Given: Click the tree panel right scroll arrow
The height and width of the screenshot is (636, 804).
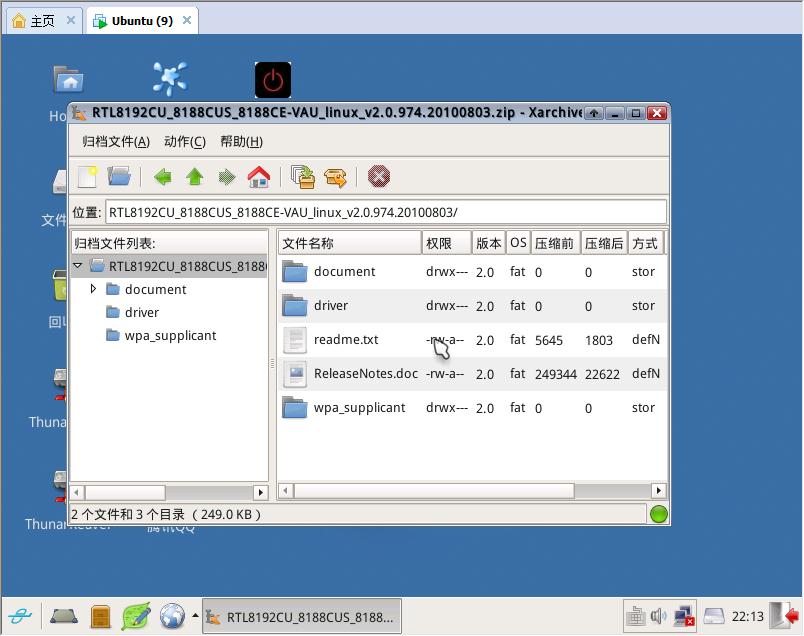Looking at the screenshot, I should (261, 492).
